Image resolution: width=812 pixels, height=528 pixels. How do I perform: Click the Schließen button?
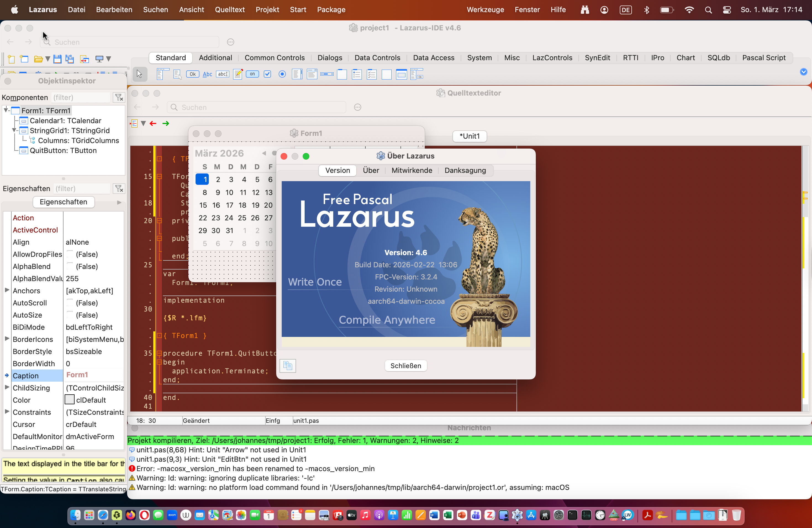click(x=405, y=366)
